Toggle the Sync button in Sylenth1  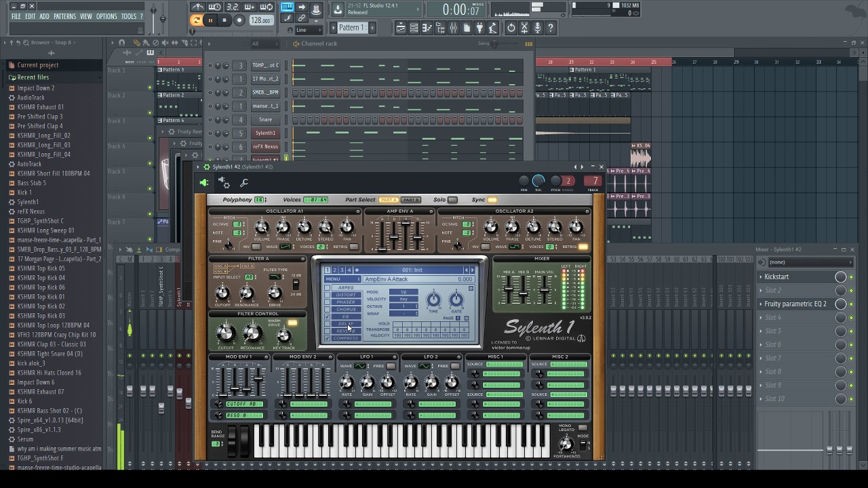click(492, 200)
